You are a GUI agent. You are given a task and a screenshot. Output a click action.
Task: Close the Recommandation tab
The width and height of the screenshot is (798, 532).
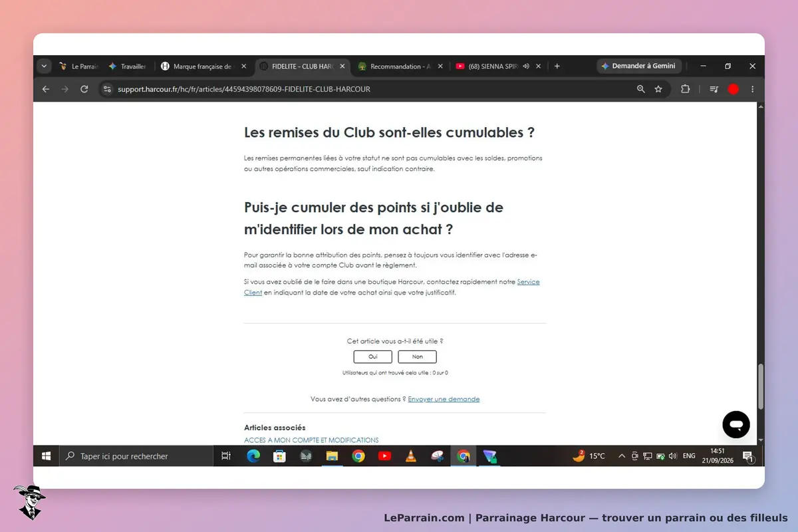click(x=441, y=66)
